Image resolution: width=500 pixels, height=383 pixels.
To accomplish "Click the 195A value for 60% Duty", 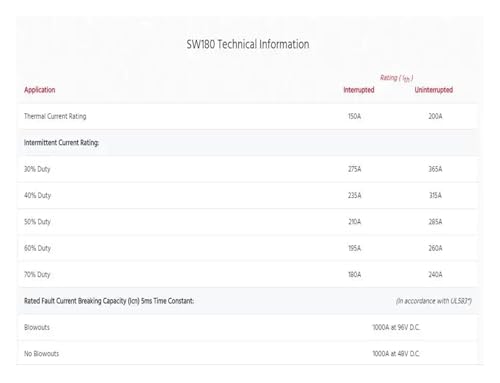I will click(354, 248).
